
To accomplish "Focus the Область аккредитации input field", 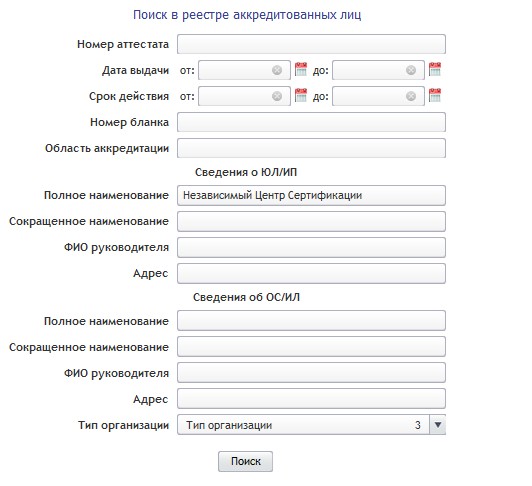I will (311, 148).
